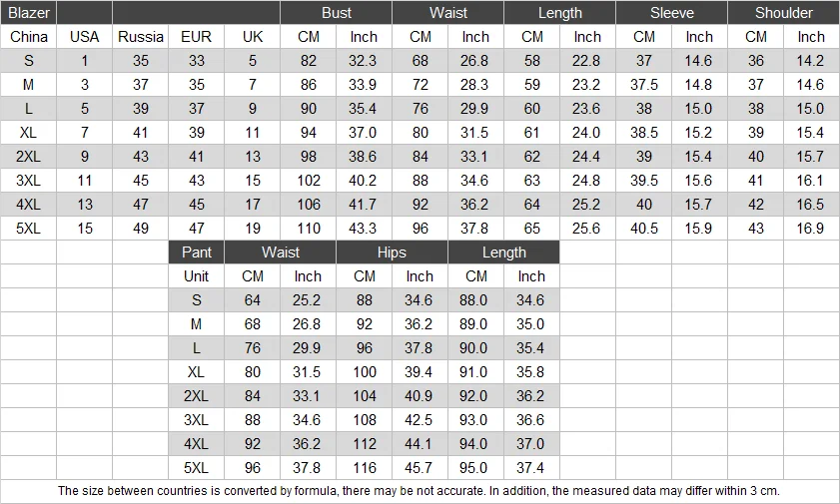Click bust value 110 for 5XL
This screenshot has width=840, height=504.
tap(308, 229)
